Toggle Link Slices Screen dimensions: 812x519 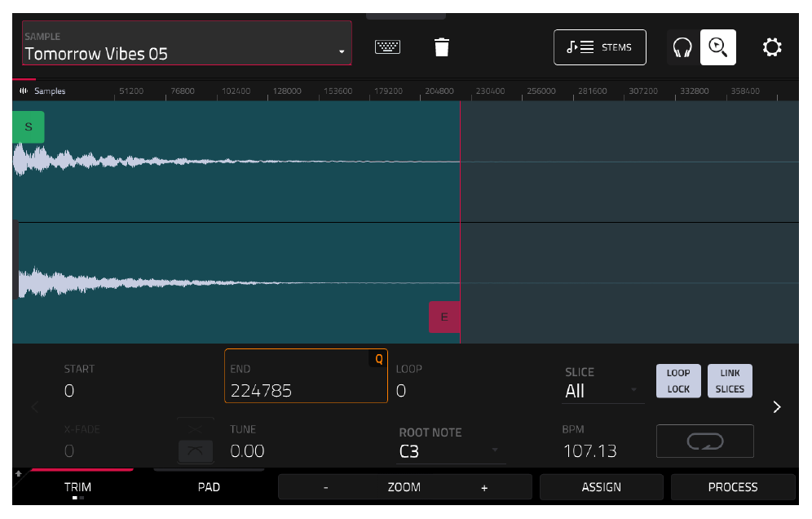tap(730, 381)
